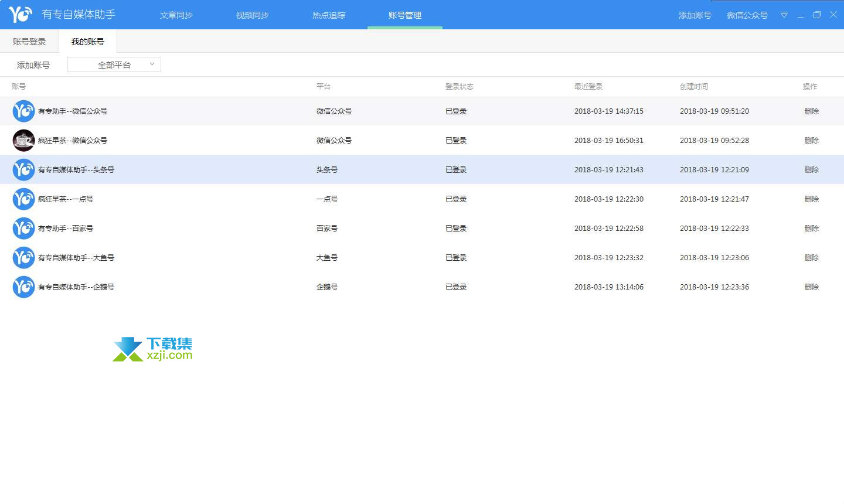This screenshot has width=844, height=504.
Task: Delete the 有专助手--微信公众号 account
Action: pyautogui.click(x=812, y=111)
